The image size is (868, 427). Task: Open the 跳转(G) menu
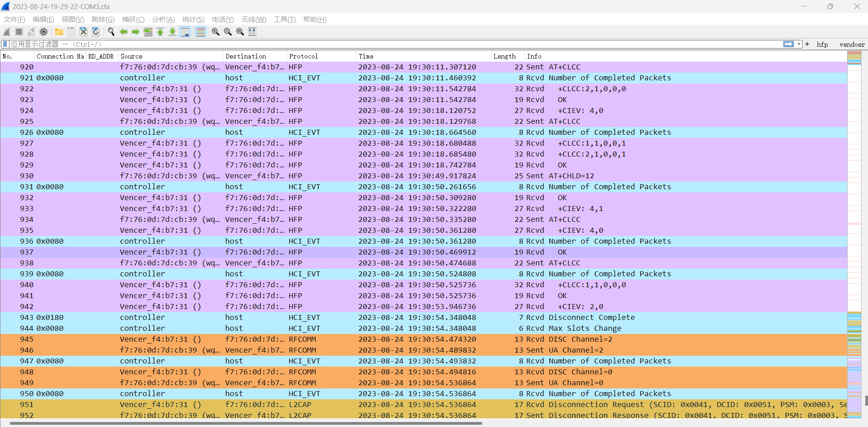[x=103, y=20]
